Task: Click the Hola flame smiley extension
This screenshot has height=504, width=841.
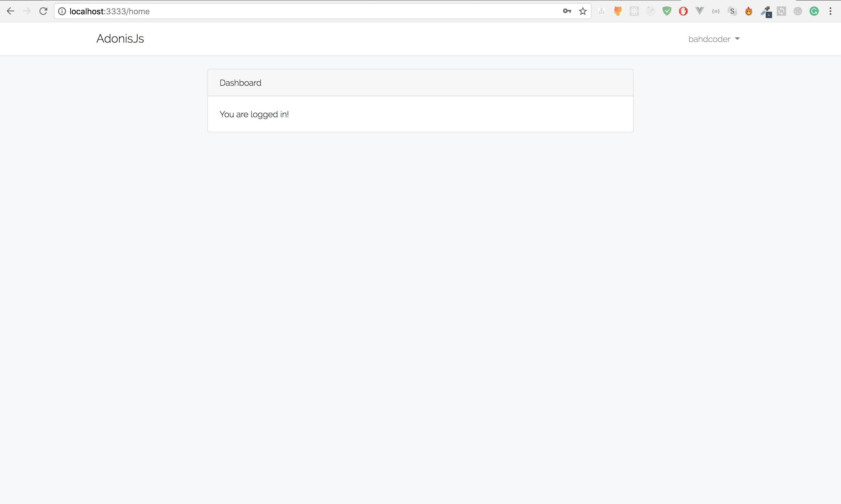Action: pyautogui.click(x=748, y=11)
